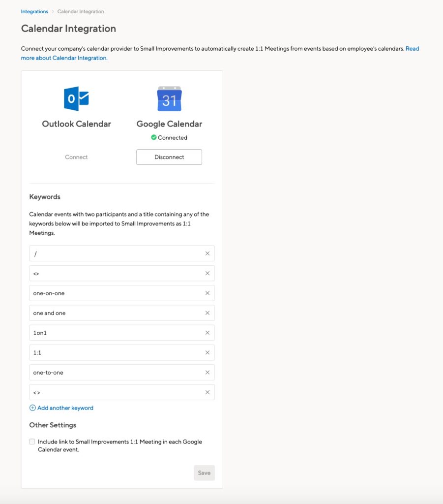Click the green Connected checkmark icon
The image size is (443, 504).
pos(154,137)
